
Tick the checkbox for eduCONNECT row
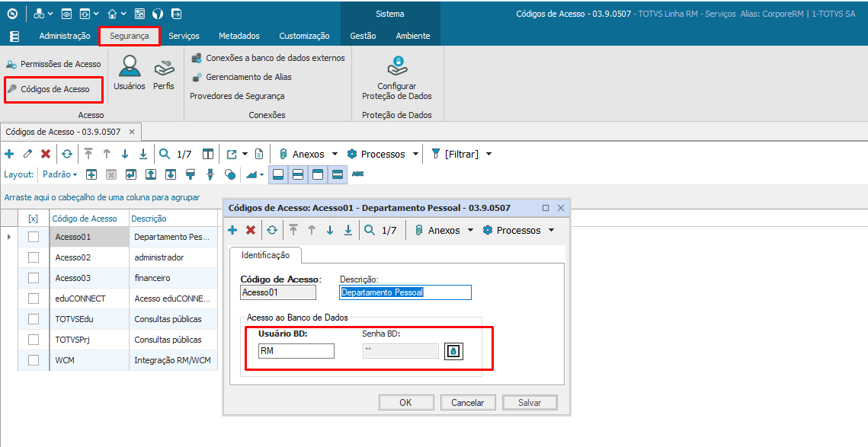[x=34, y=299]
